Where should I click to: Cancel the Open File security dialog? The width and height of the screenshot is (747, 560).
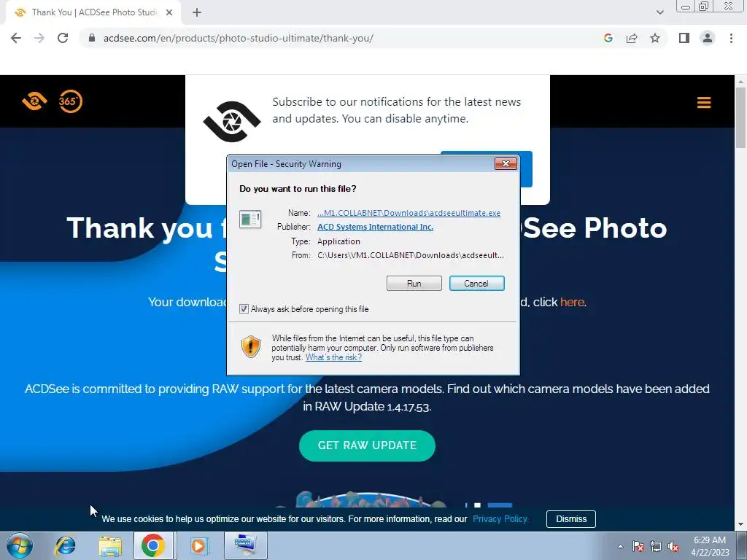(x=476, y=284)
